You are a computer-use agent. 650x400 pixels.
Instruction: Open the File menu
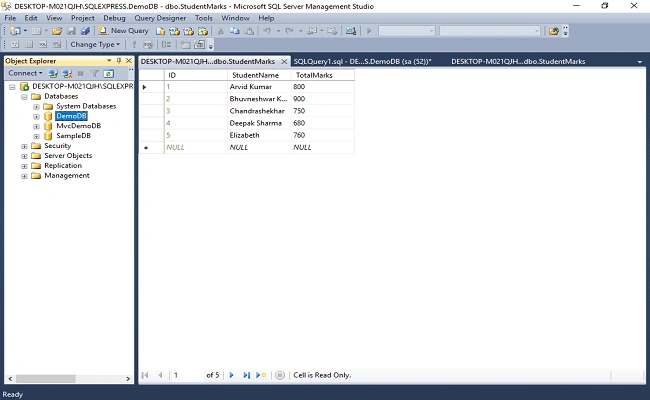[x=10, y=18]
